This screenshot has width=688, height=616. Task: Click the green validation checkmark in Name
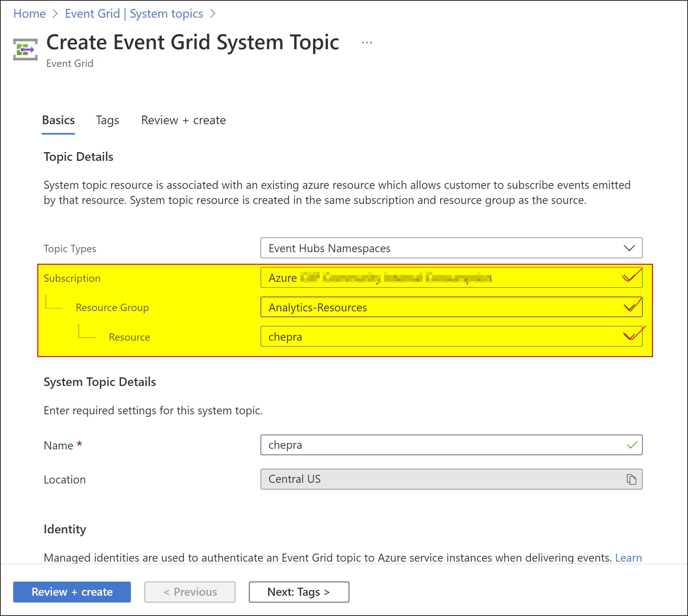(x=632, y=445)
